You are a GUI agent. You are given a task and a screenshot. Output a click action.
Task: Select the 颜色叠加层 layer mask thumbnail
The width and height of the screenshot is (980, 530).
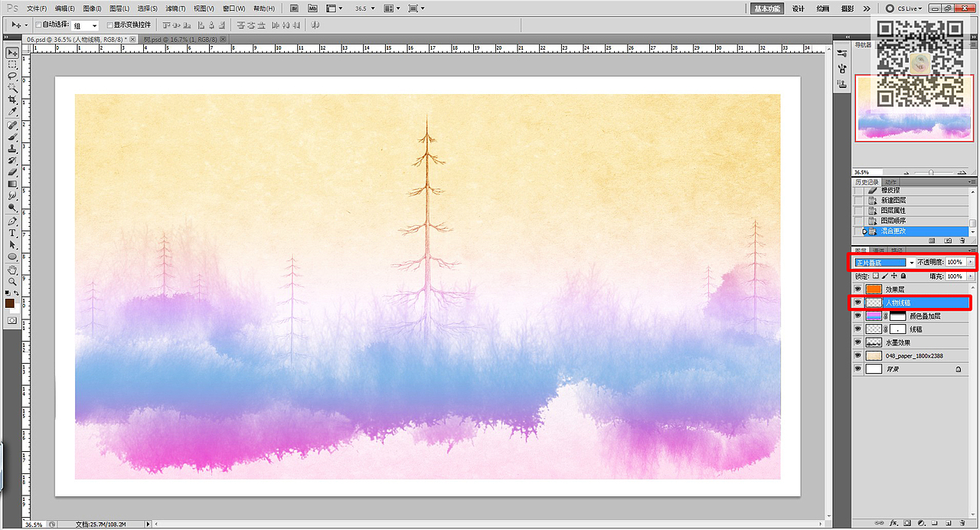[x=897, y=316]
